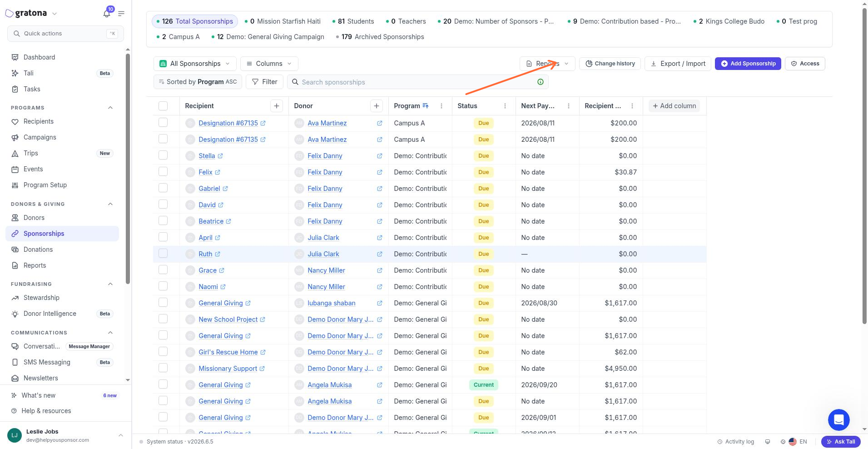Collapse the Programs sidebar section
This screenshot has height=449, width=868.
[x=110, y=108]
